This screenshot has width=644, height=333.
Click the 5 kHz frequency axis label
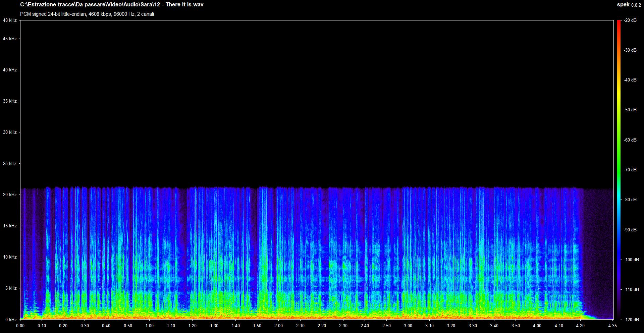tap(11, 288)
